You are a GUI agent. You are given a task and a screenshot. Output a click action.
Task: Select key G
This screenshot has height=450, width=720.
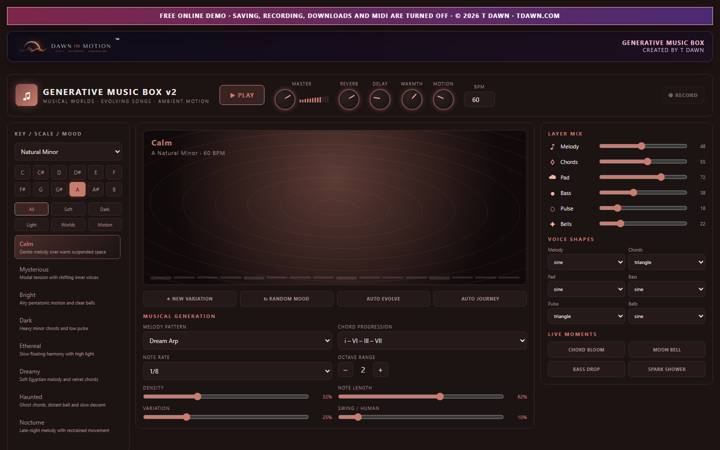41,189
